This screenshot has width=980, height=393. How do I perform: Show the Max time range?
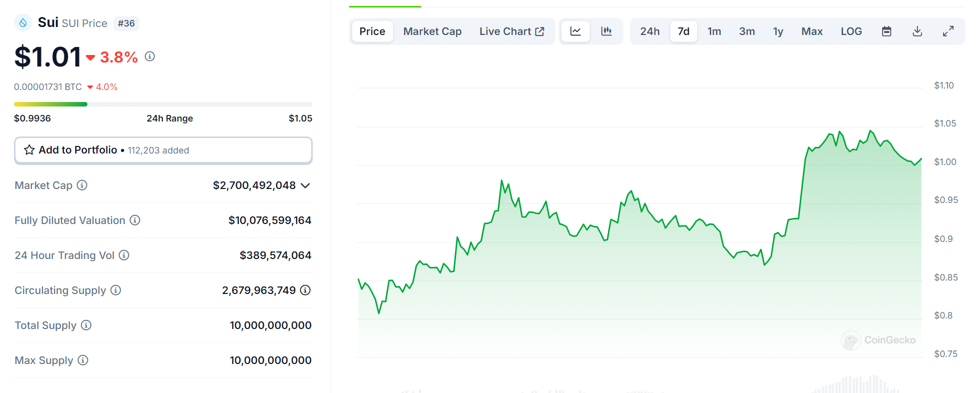(812, 31)
